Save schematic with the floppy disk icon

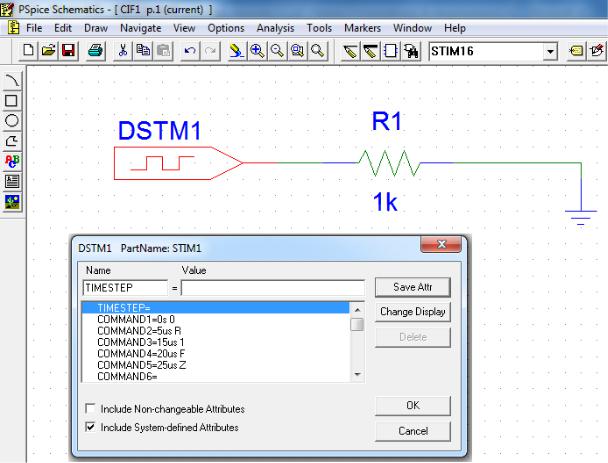(x=69, y=51)
